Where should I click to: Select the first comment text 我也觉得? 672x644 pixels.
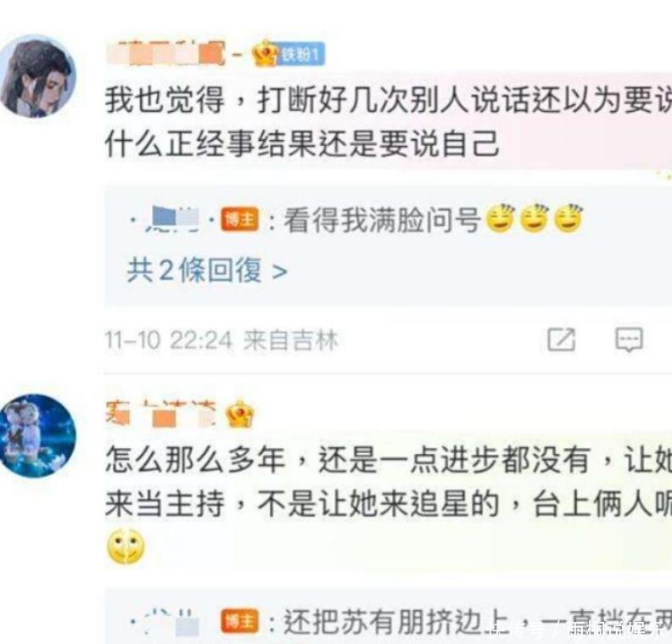[x=165, y=99]
